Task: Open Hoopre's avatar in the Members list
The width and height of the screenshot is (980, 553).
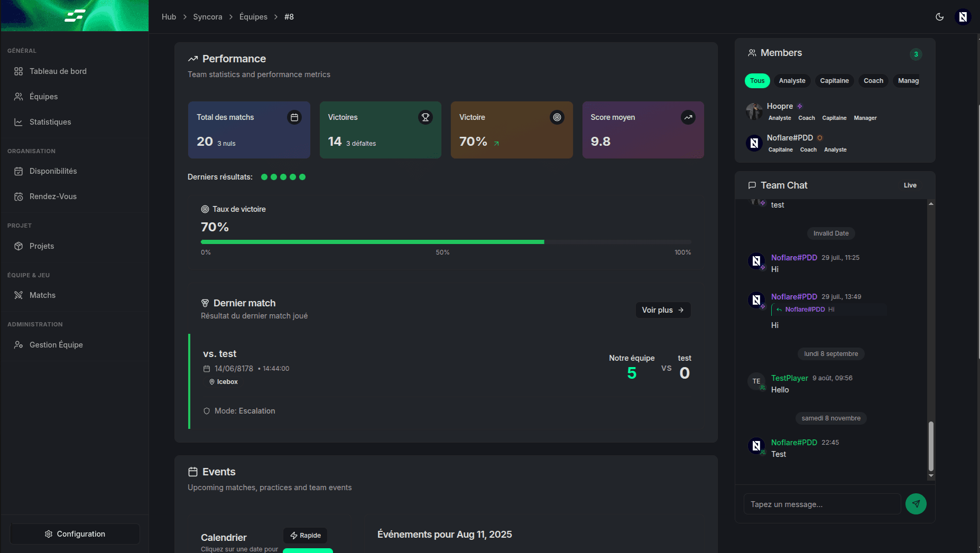Action: 754,111
